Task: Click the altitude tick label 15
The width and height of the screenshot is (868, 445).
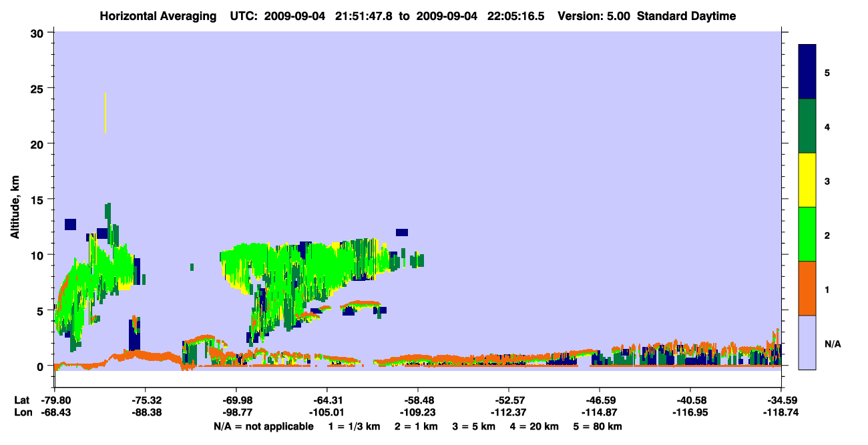Action: pyautogui.click(x=39, y=199)
